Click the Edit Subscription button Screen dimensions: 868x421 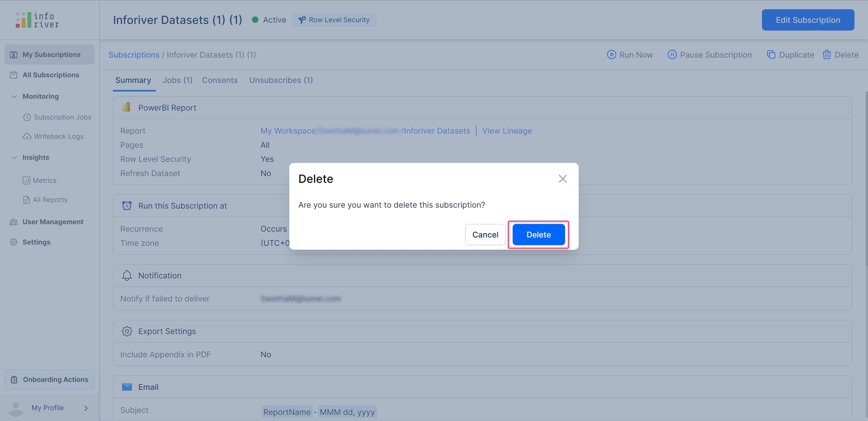pyautogui.click(x=808, y=20)
